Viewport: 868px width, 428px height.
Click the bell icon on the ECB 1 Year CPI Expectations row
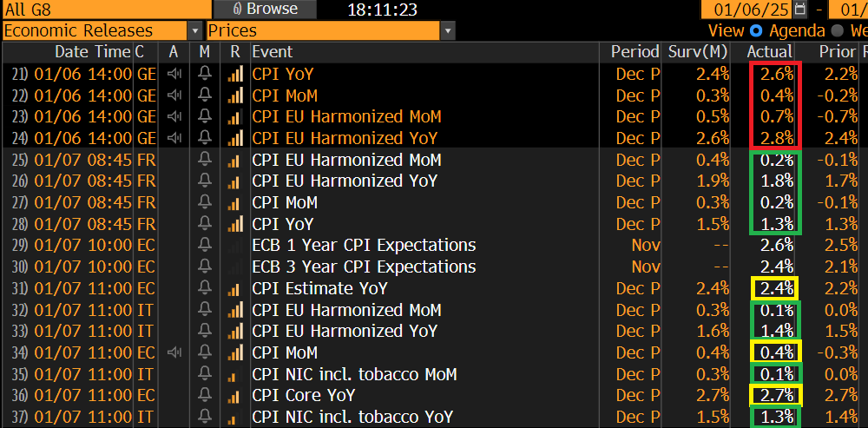click(205, 246)
